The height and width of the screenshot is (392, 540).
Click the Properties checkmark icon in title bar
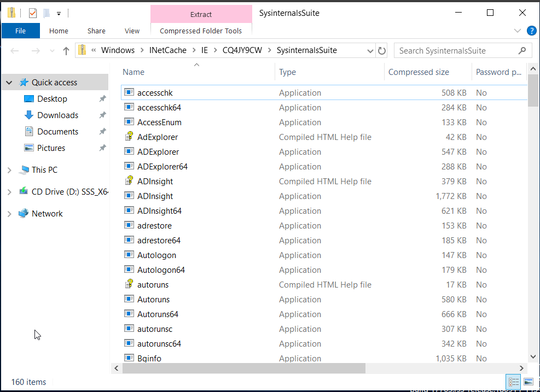pyautogui.click(x=33, y=13)
